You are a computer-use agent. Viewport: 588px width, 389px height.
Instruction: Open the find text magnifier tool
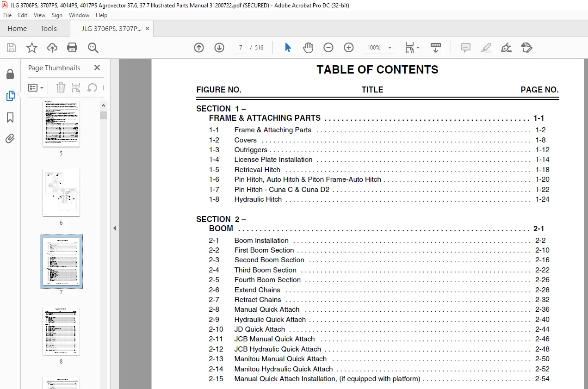[x=93, y=48]
